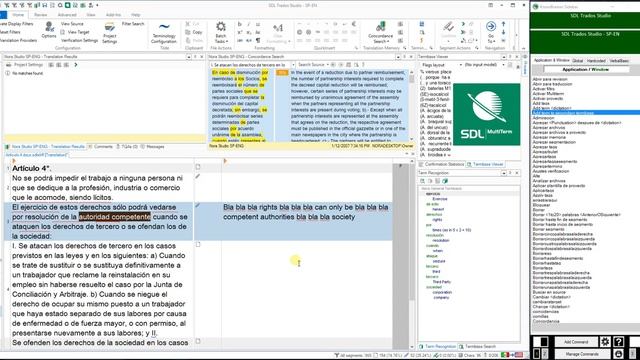
Task: Toggle the View Target checkbox
Action: (x=62, y=32)
